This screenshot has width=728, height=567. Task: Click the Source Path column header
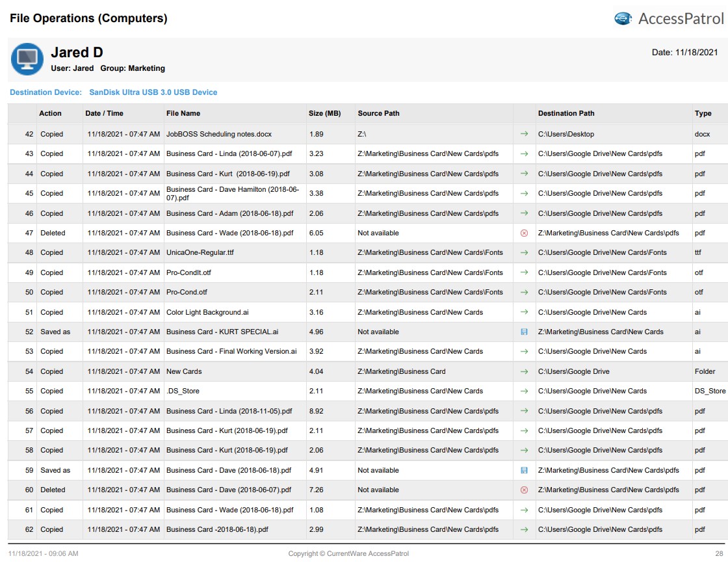[x=378, y=113]
